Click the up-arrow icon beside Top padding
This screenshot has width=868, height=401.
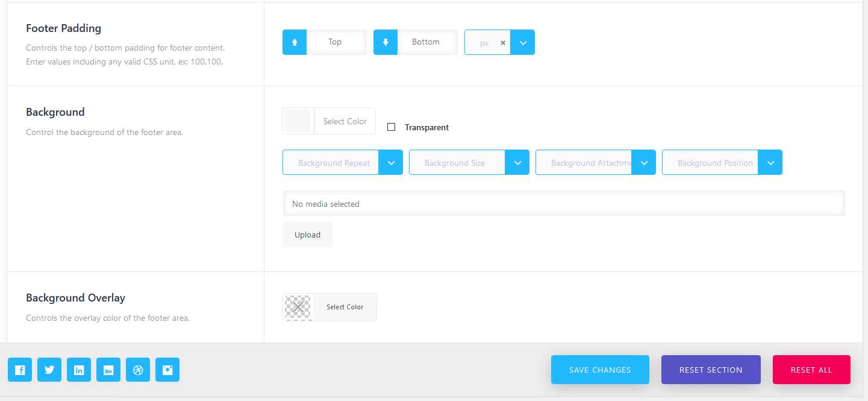pyautogui.click(x=295, y=42)
